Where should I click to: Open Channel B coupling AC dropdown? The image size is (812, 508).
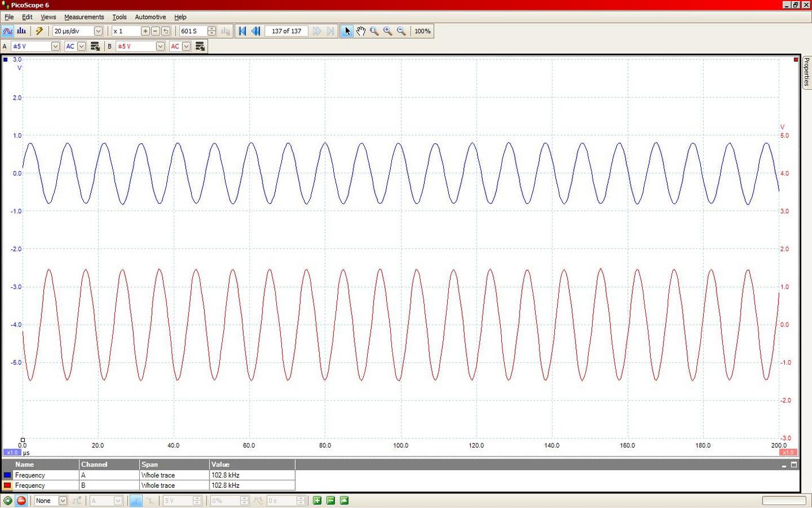tap(186, 46)
